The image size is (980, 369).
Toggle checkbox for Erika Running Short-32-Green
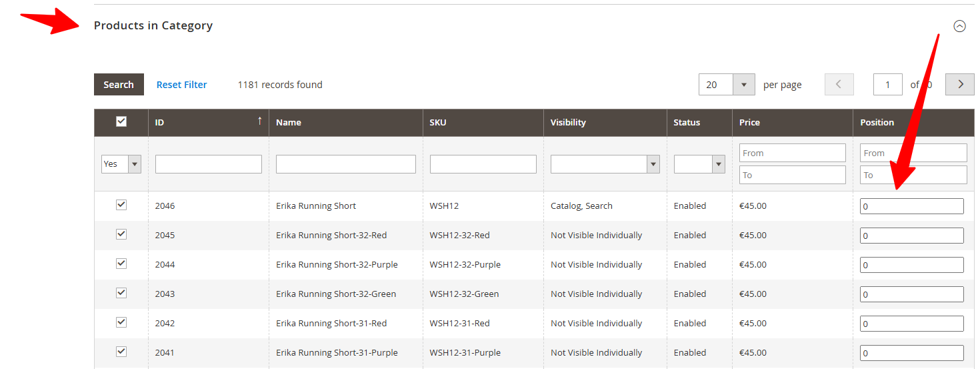tap(121, 293)
